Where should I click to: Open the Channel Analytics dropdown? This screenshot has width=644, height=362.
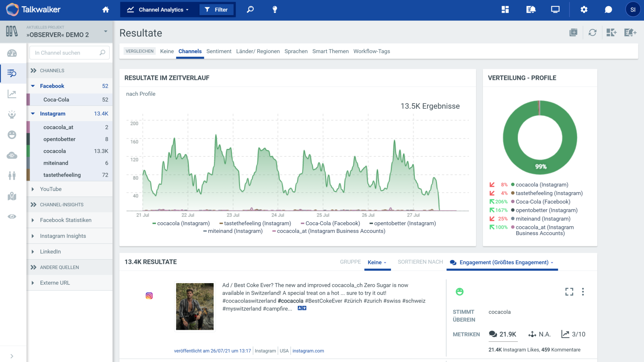tap(158, 10)
